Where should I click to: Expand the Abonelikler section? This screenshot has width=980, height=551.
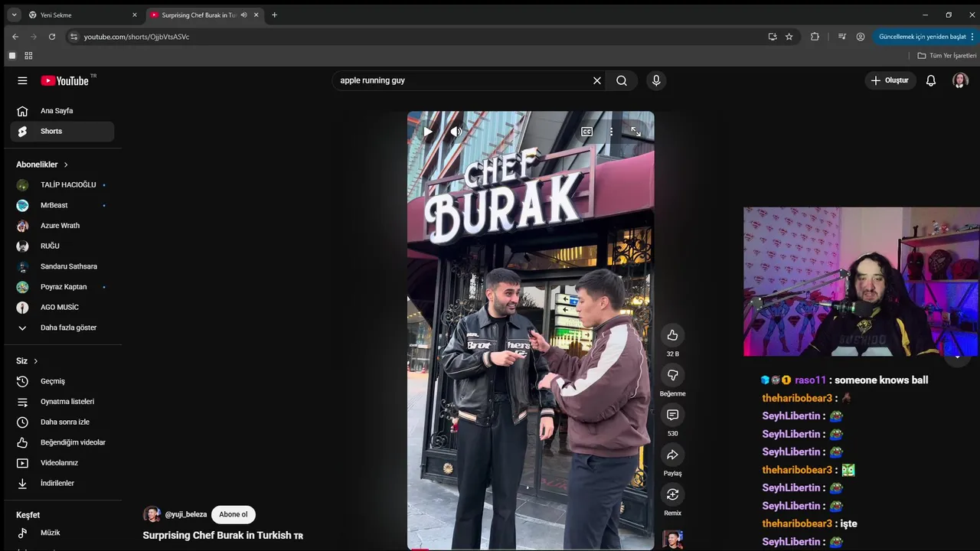click(42, 165)
